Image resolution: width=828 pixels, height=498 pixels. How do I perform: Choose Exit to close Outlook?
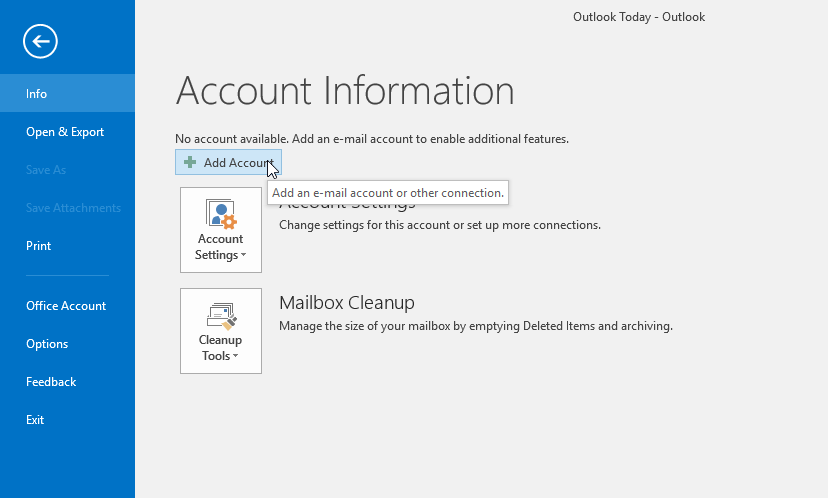click(68, 420)
